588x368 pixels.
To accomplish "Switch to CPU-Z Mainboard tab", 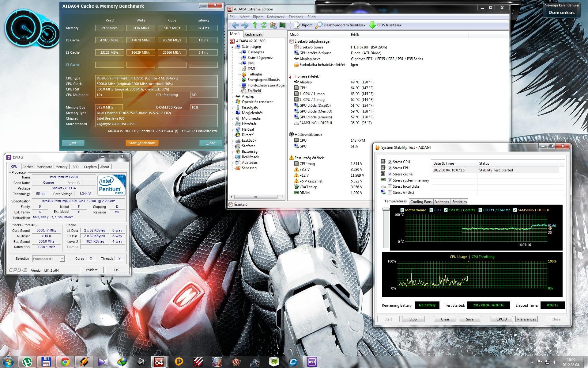I will (x=44, y=167).
